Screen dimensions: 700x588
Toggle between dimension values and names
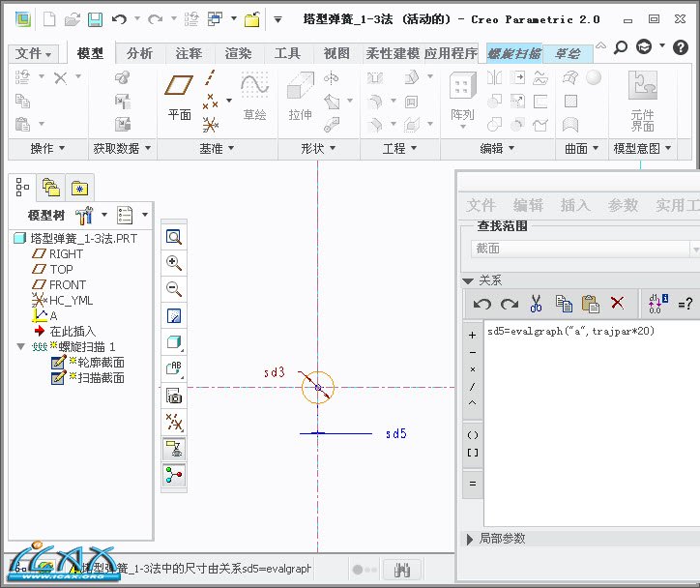[x=656, y=304]
